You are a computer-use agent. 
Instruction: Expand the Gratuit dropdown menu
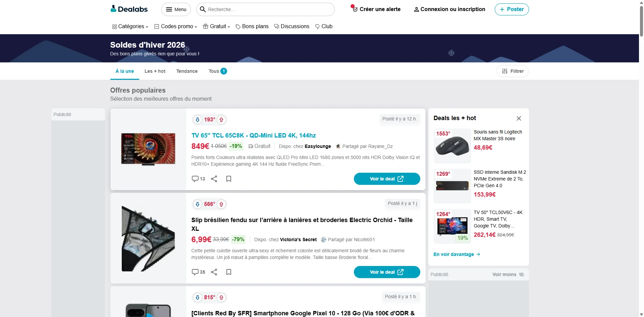(x=217, y=27)
